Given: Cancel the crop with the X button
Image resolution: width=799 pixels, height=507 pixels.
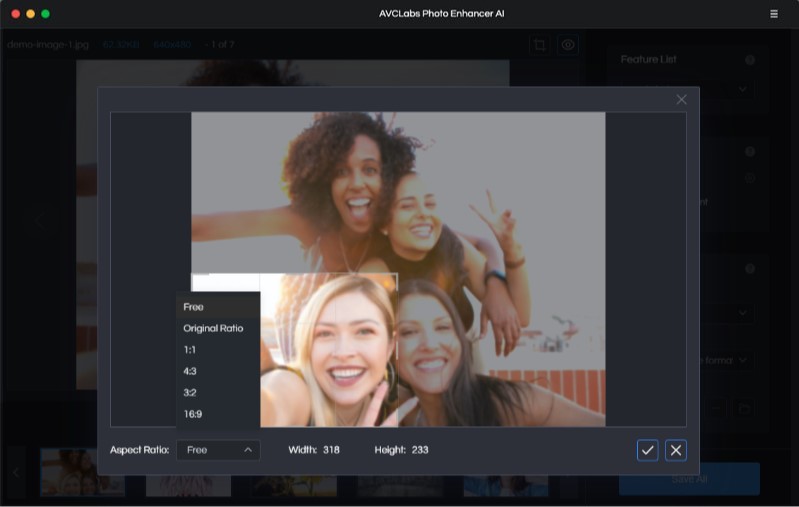Looking at the screenshot, I should tap(676, 450).
